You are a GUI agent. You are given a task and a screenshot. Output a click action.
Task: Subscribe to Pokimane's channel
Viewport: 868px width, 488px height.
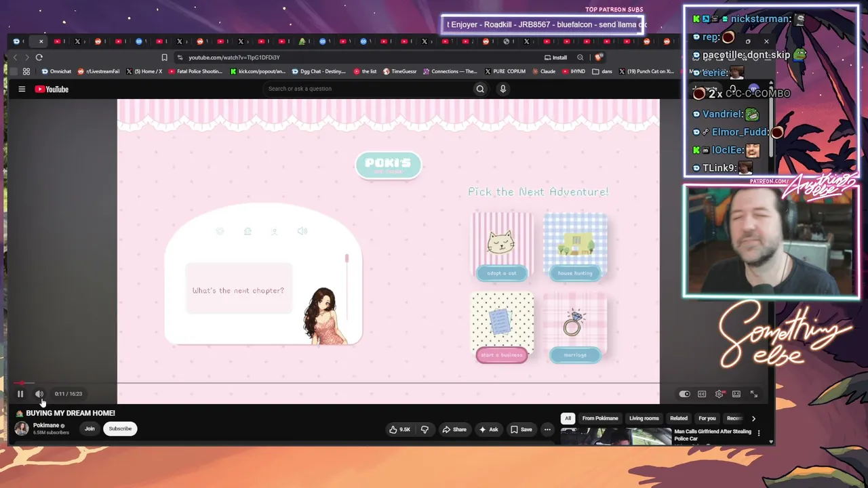click(x=120, y=428)
